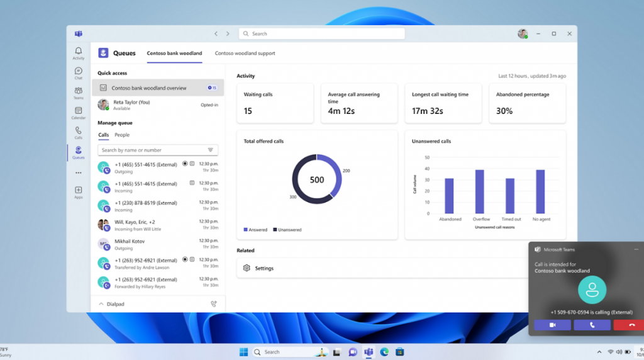Click the Queues app header icon
The height and width of the screenshot is (360, 644).
pyautogui.click(x=103, y=53)
